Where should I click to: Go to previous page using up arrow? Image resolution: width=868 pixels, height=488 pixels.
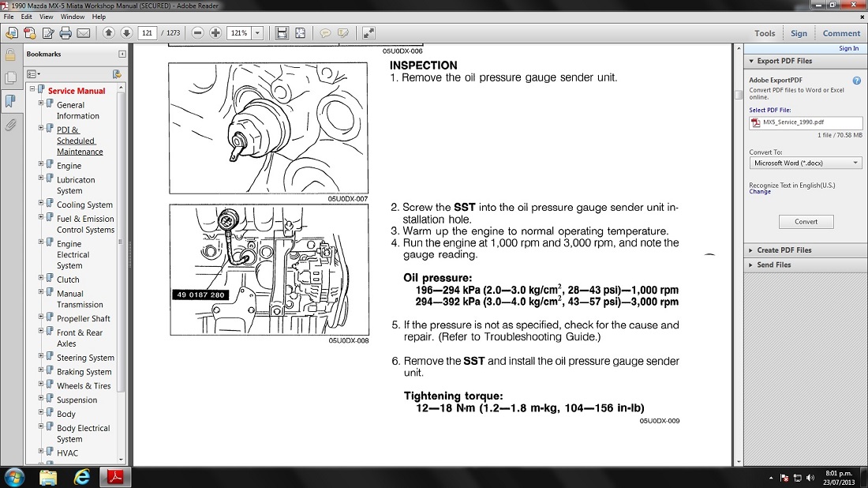(x=109, y=33)
